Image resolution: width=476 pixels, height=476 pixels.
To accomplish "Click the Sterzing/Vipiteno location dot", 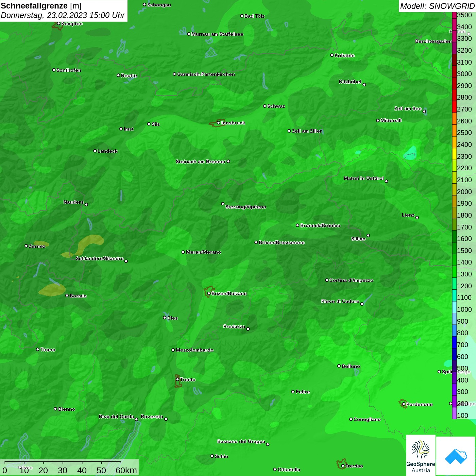I will (x=223, y=204).
